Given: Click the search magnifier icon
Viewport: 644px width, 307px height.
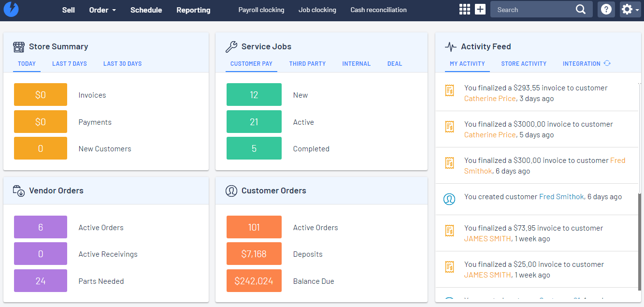Looking at the screenshot, I should pos(581,9).
